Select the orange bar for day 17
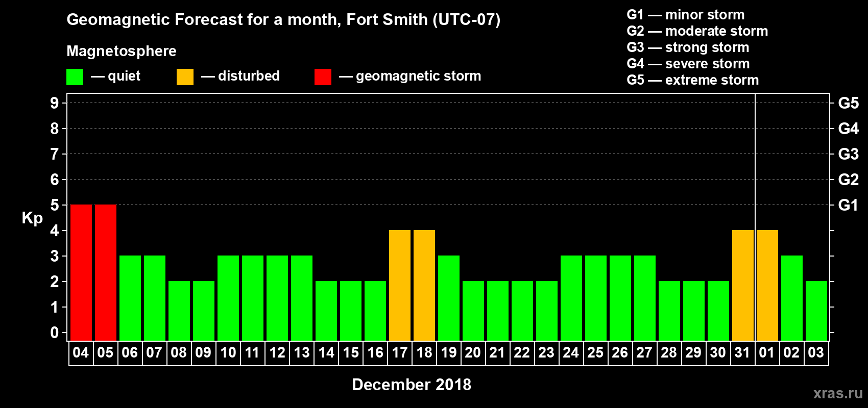The height and width of the screenshot is (408, 868). pos(400,286)
